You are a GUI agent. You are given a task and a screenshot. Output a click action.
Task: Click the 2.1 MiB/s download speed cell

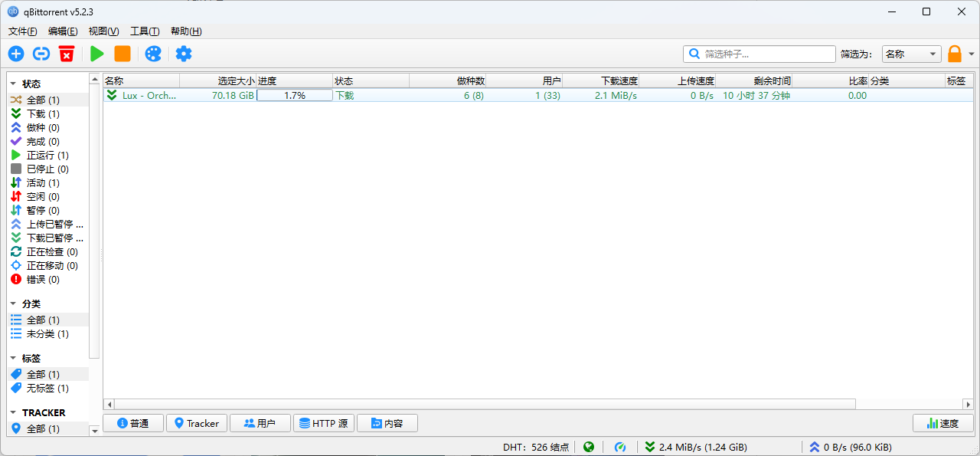pyautogui.click(x=601, y=95)
